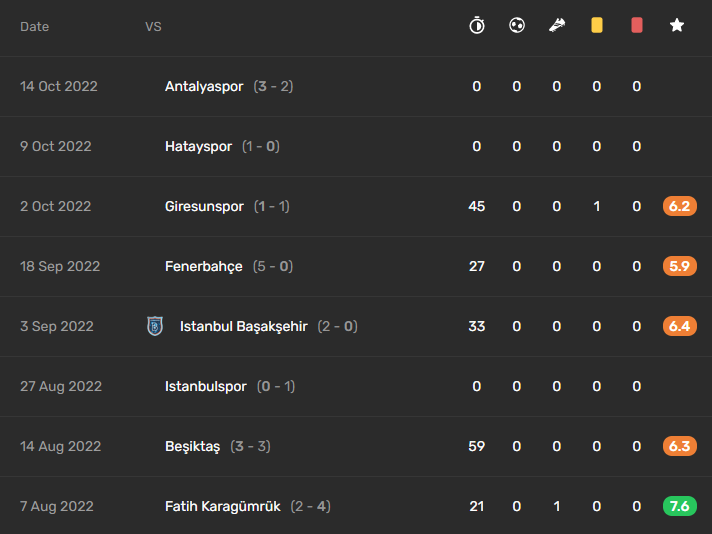
Task: Click the VS column header
Action: [153, 26]
